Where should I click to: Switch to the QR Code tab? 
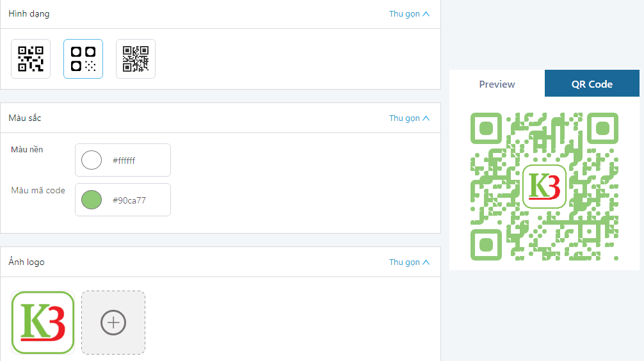592,84
